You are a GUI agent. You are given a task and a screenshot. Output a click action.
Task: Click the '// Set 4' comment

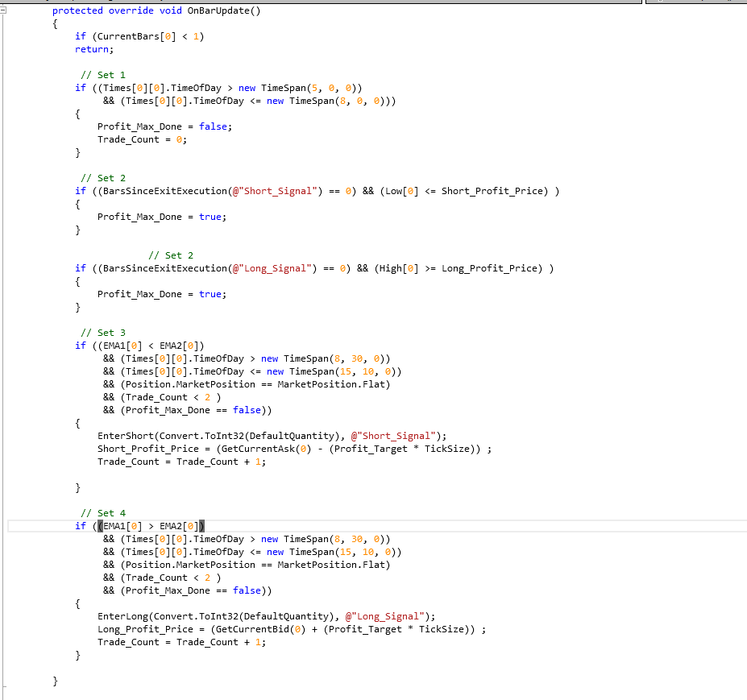(x=103, y=513)
